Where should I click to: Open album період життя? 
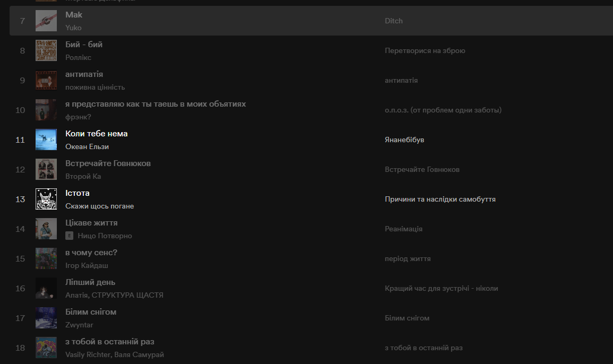[x=408, y=258]
